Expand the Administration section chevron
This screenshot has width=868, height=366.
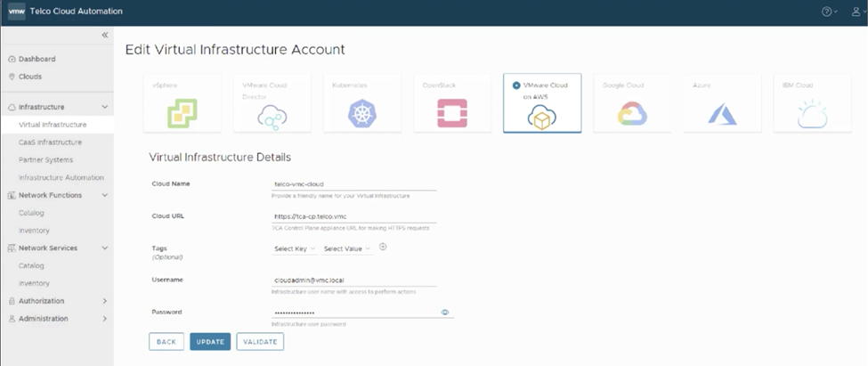pyautogui.click(x=105, y=319)
